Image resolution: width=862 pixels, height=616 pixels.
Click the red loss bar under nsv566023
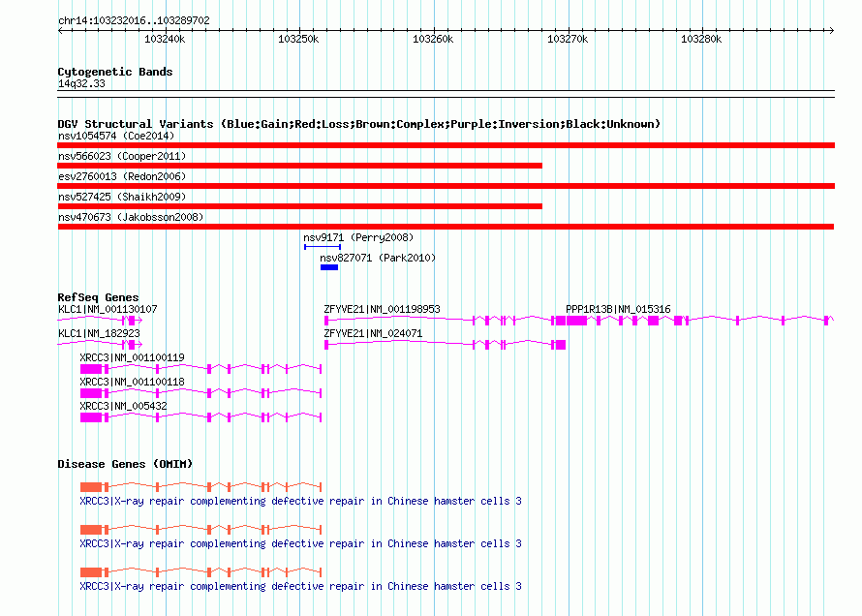[299, 166]
